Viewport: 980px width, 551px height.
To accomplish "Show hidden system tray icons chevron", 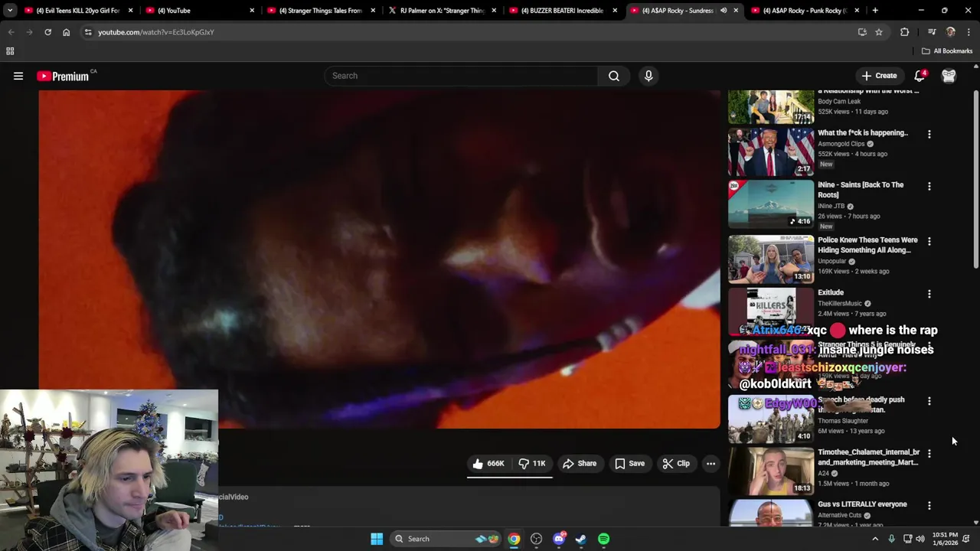I will click(x=875, y=539).
